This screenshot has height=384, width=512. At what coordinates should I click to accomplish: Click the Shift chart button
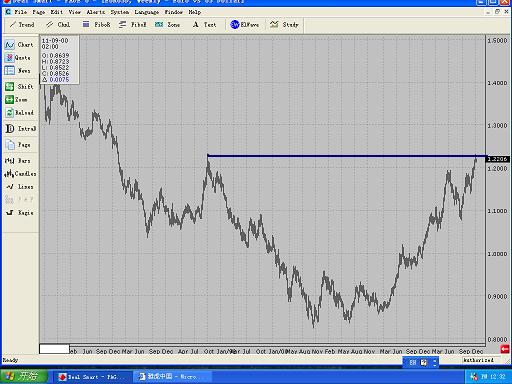point(19,87)
